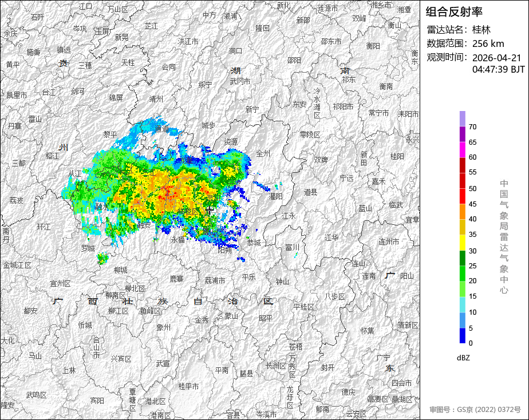529x420 pixels.
Task: Click the 怀集 label on the map
Action: [368, 331]
